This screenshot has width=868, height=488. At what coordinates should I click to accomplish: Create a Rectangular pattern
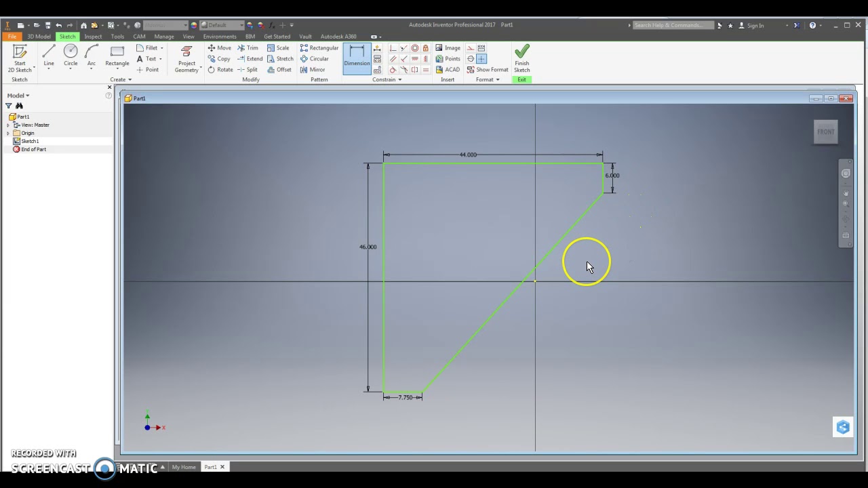pyautogui.click(x=319, y=48)
